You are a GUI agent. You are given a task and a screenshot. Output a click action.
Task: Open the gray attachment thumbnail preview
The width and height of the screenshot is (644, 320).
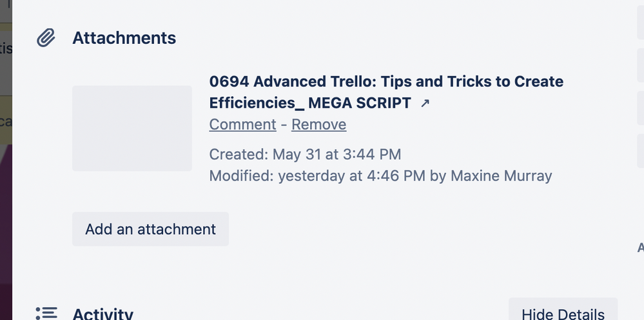tap(132, 128)
